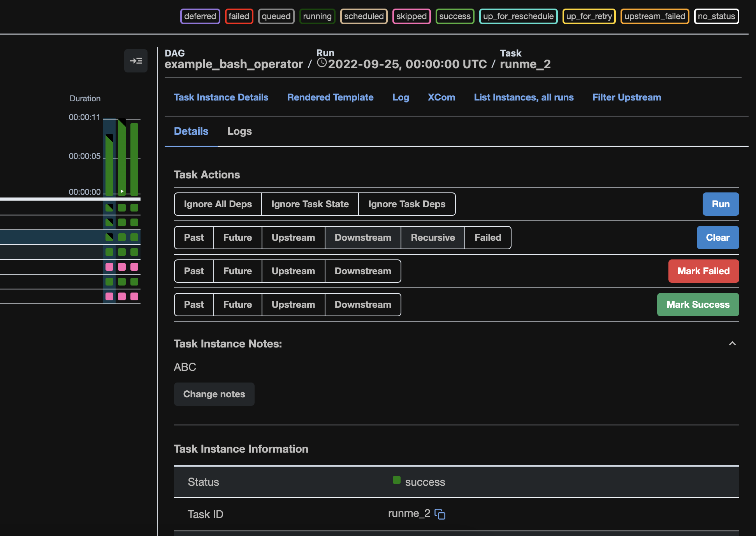The height and width of the screenshot is (536, 756).
Task: Toggle Downstream in the Mark Success row
Action: point(362,305)
